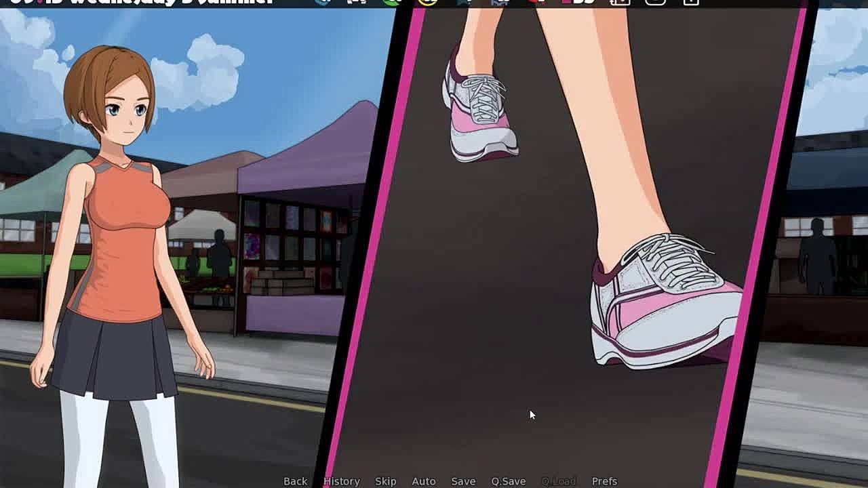Image resolution: width=868 pixels, height=488 pixels.
Task: Open Prefs settings menu
Action: (x=604, y=481)
